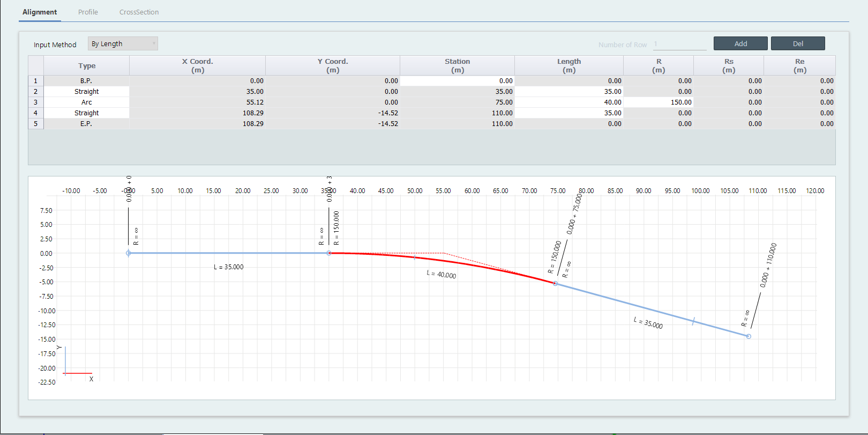Click the X coordinate cell 55.12

point(198,102)
